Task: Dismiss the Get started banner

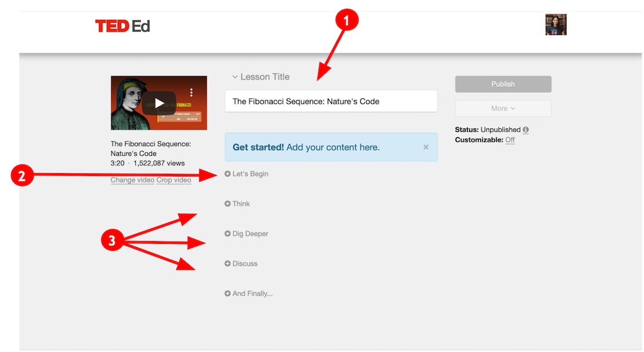Action: click(x=426, y=147)
